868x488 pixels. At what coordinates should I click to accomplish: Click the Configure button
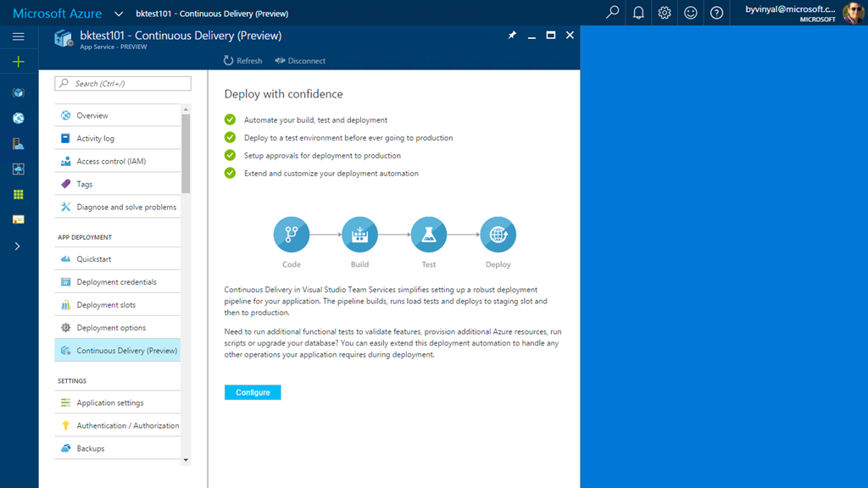[253, 392]
